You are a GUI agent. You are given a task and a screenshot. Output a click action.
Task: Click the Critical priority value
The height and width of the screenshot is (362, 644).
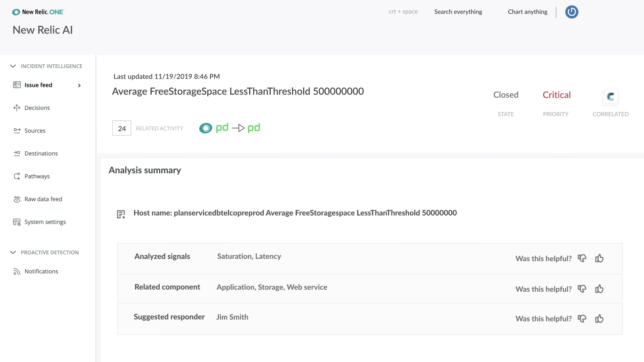tap(557, 95)
